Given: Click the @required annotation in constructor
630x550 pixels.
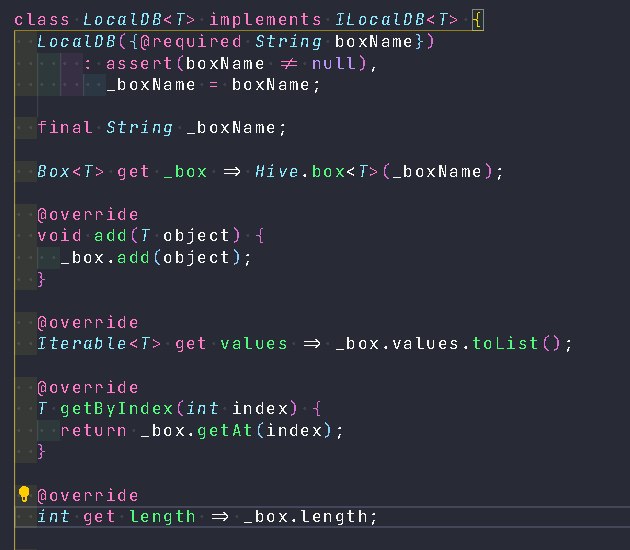Looking at the screenshot, I should (x=191, y=41).
